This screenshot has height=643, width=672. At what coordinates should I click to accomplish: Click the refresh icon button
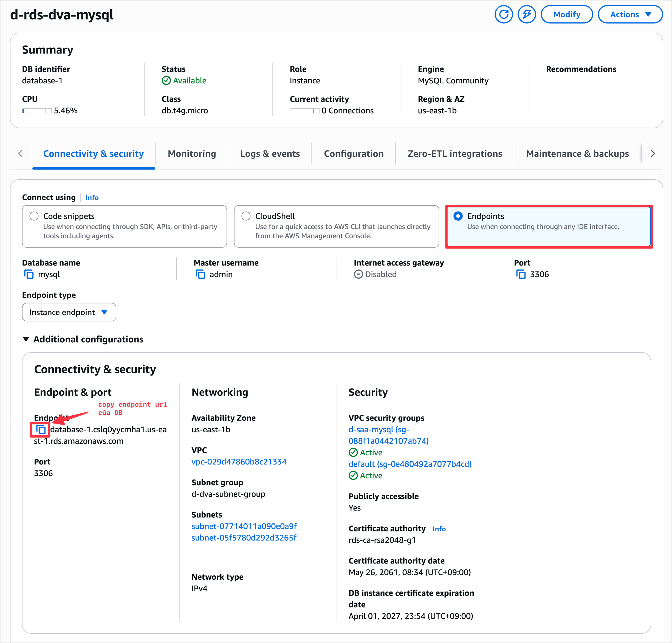[x=503, y=14]
